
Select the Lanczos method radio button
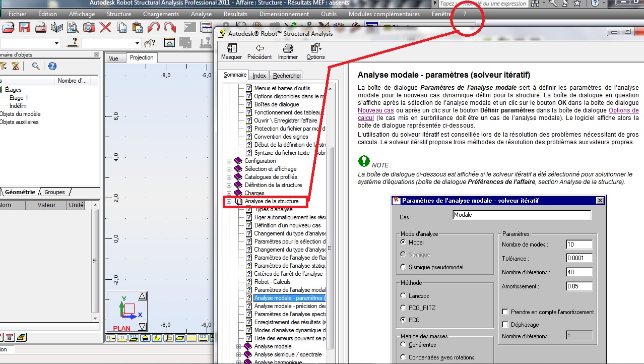tap(403, 295)
